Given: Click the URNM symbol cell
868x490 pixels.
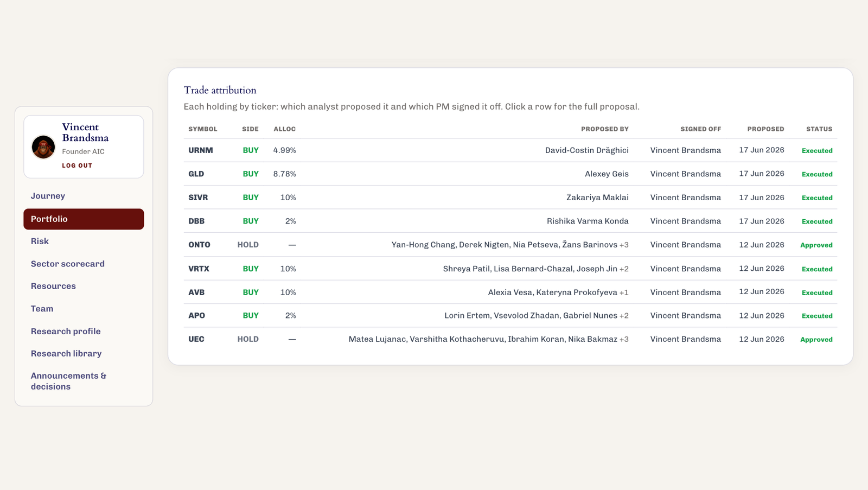Looking at the screenshot, I should tap(201, 150).
